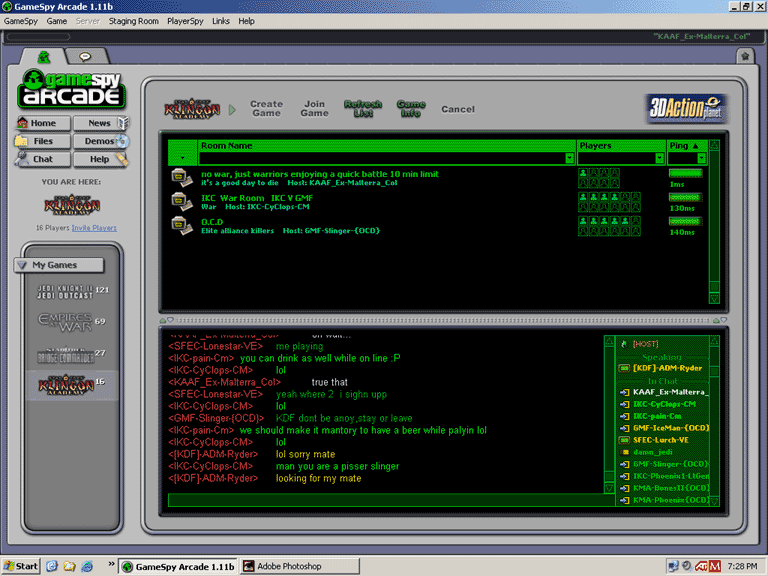Image resolution: width=768 pixels, height=576 pixels.
Task: Click GameSpy Arcade 1.11b taskbar button
Action: (x=178, y=566)
